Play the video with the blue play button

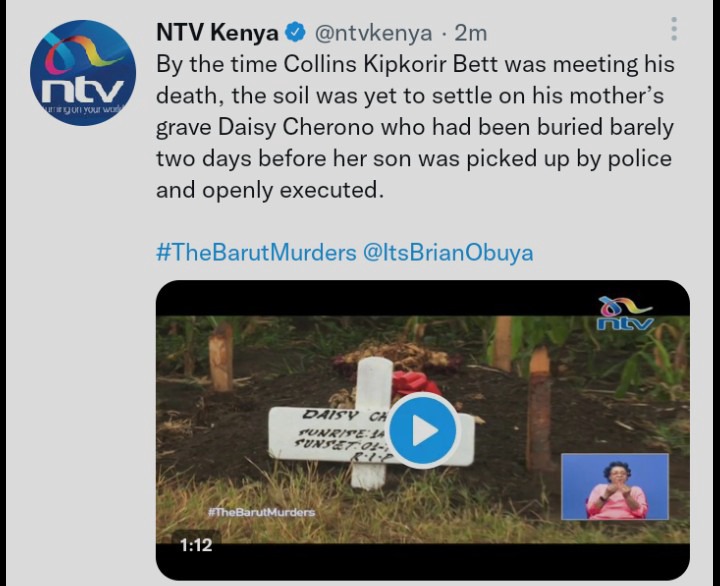[x=423, y=431]
